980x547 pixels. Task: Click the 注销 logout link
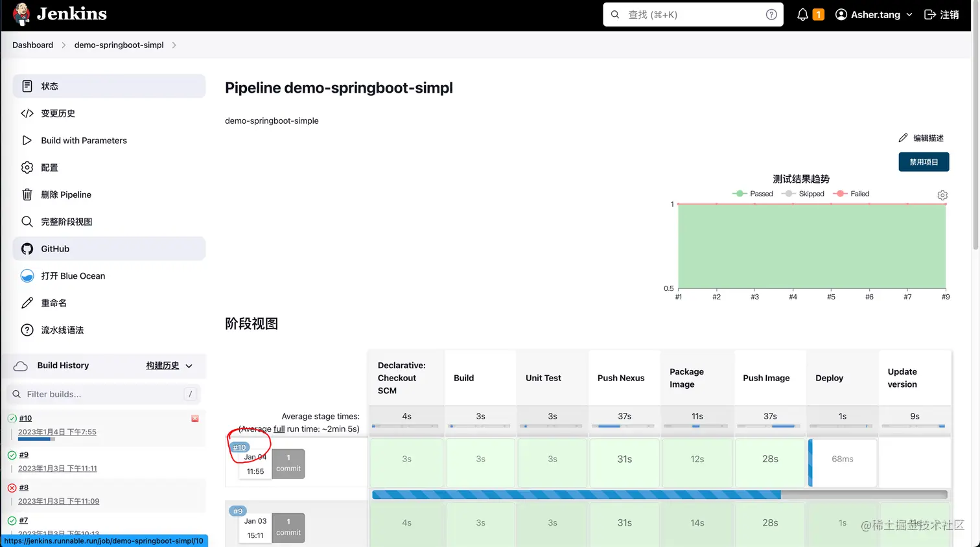click(949, 14)
